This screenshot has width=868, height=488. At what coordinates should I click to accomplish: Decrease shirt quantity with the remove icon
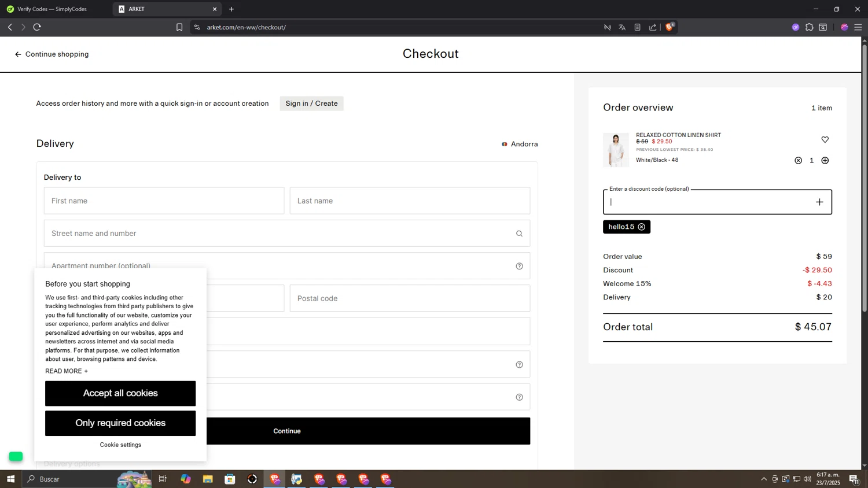[798, 160]
